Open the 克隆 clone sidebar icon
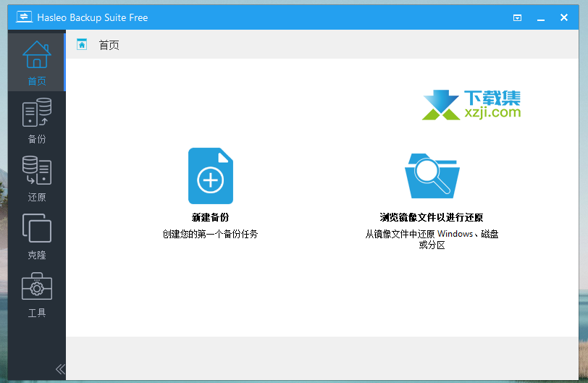Image resolution: width=588 pixels, height=383 pixels. pyautogui.click(x=37, y=228)
